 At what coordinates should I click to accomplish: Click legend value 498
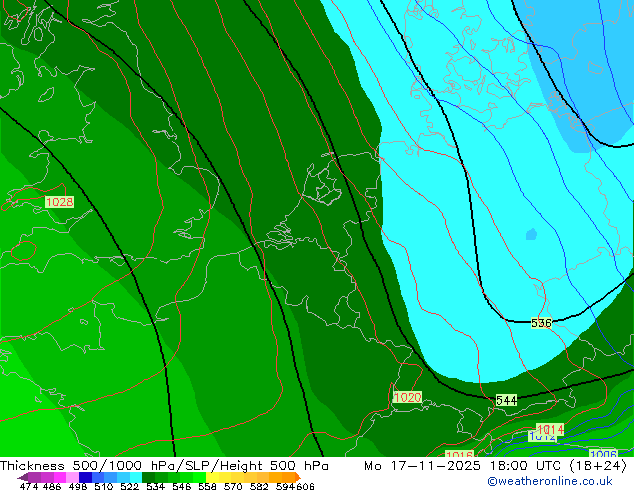[78, 486]
